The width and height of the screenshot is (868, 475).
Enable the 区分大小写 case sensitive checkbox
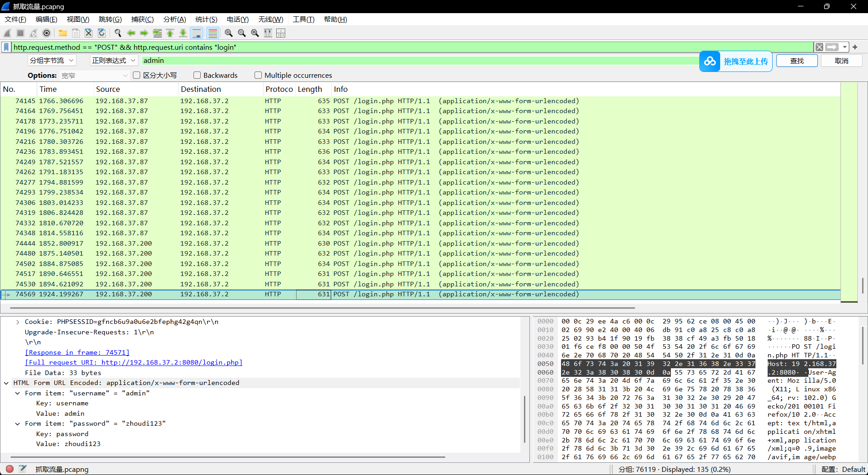pyautogui.click(x=137, y=75)
